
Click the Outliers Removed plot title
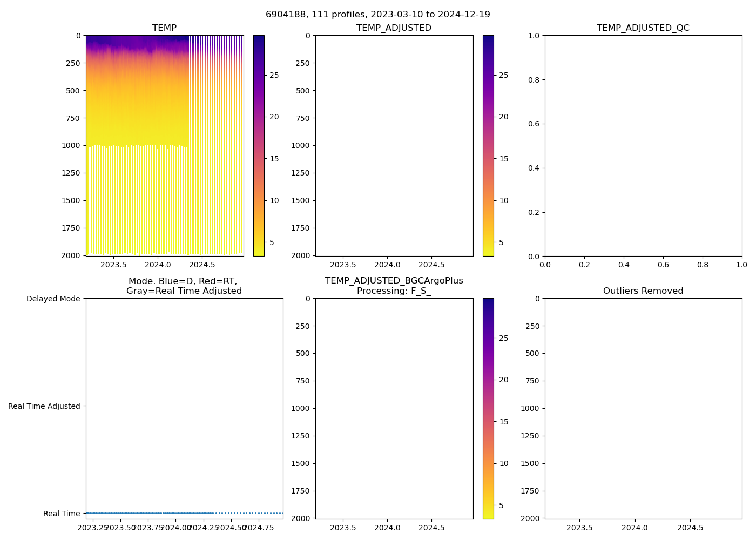click(x=643, y=291)
